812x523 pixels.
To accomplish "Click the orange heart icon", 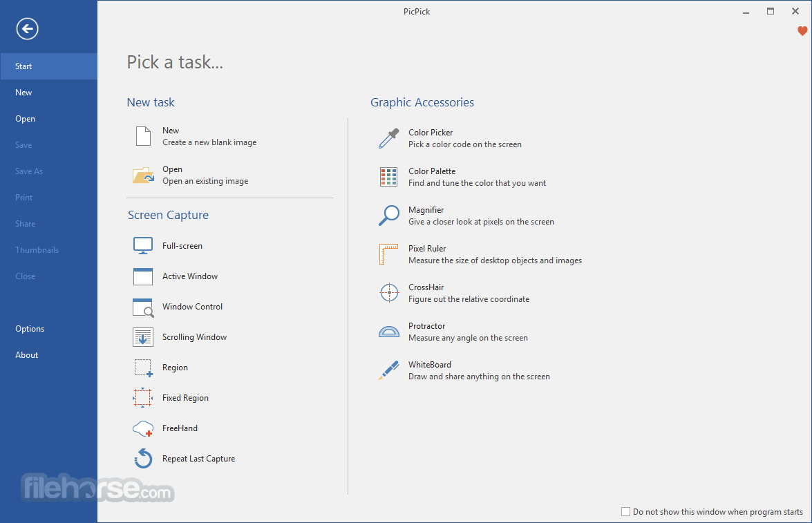I will 802,31.
